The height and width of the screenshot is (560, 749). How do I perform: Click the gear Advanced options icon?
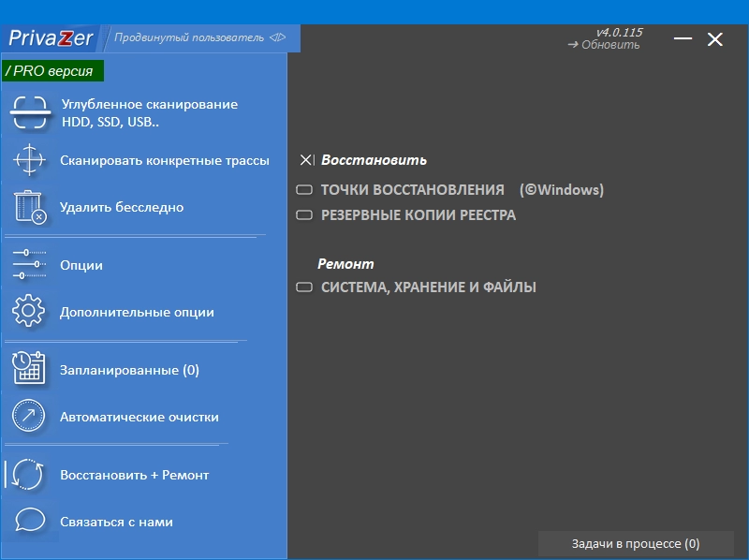point(29,311)
